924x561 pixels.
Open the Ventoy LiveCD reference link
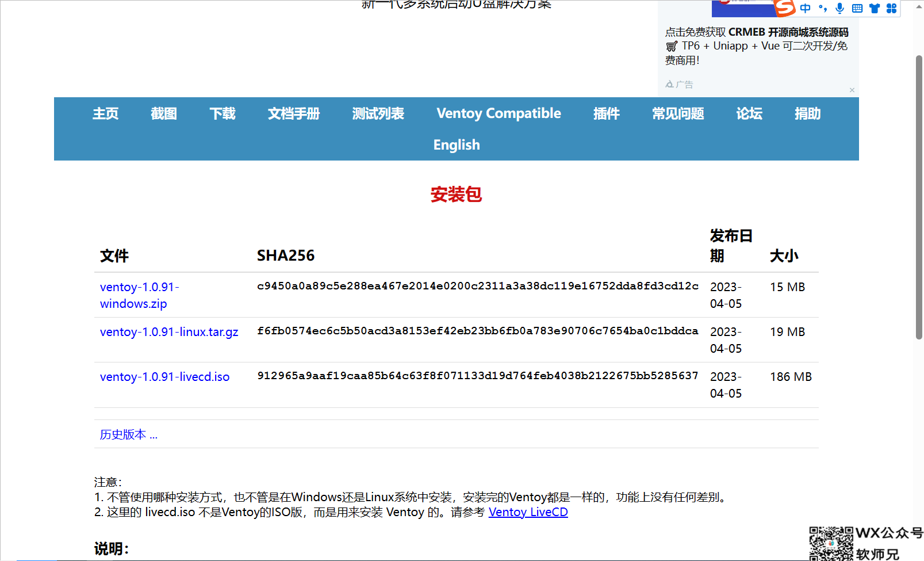click(528, 512)
